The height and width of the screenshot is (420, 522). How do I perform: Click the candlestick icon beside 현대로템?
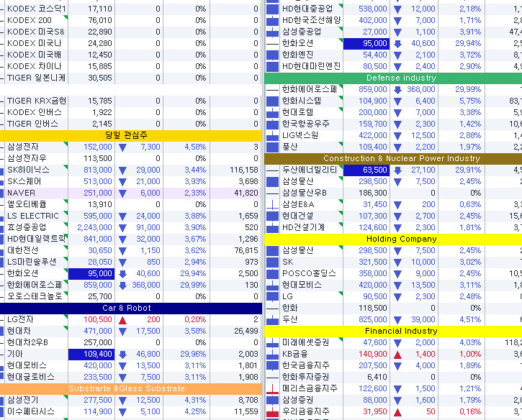pyautogui.click(x=272, y=112)
